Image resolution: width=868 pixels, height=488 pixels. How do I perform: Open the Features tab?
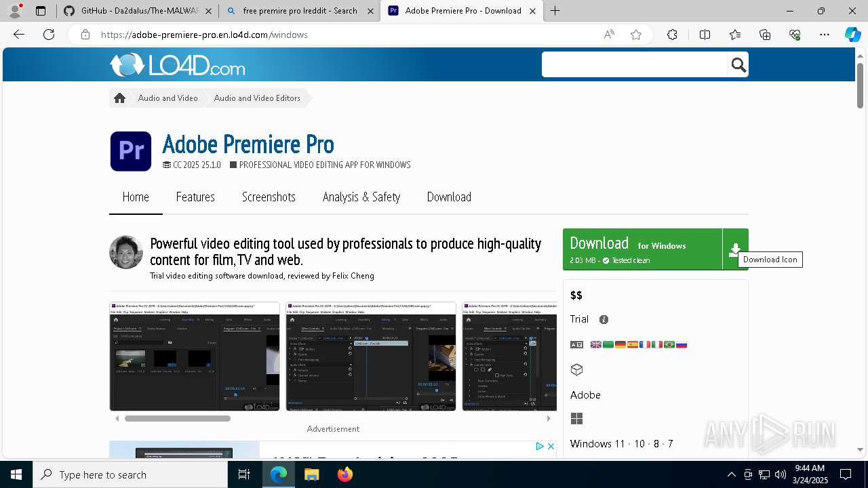pos(195,197)
